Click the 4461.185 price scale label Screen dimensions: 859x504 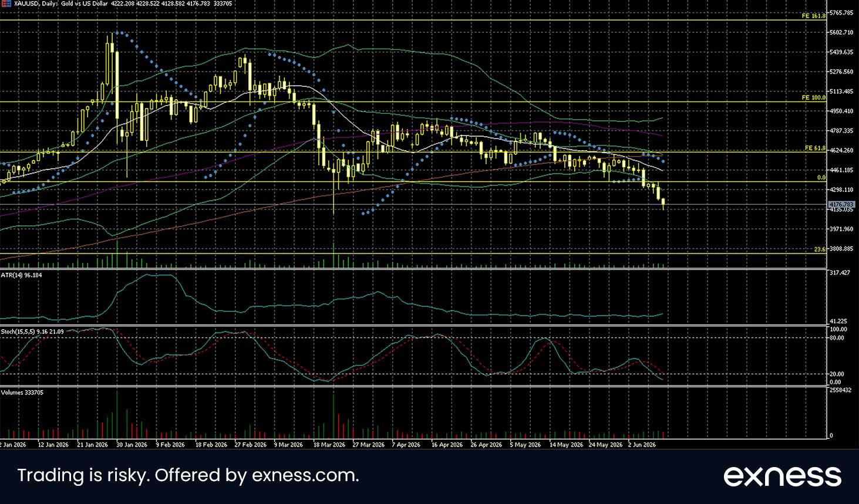tap(841, 170)
